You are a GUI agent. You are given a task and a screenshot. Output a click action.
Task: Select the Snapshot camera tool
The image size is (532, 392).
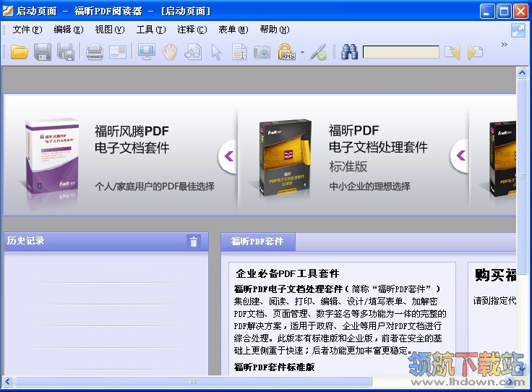click(262, 52)
